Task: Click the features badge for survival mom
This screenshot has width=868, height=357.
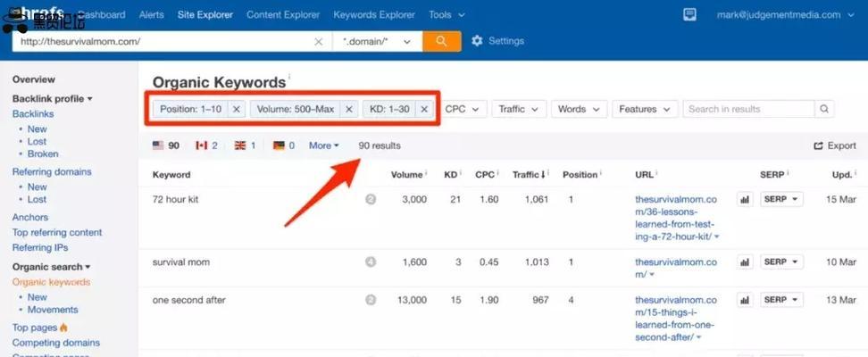Action: click(371, 262)
